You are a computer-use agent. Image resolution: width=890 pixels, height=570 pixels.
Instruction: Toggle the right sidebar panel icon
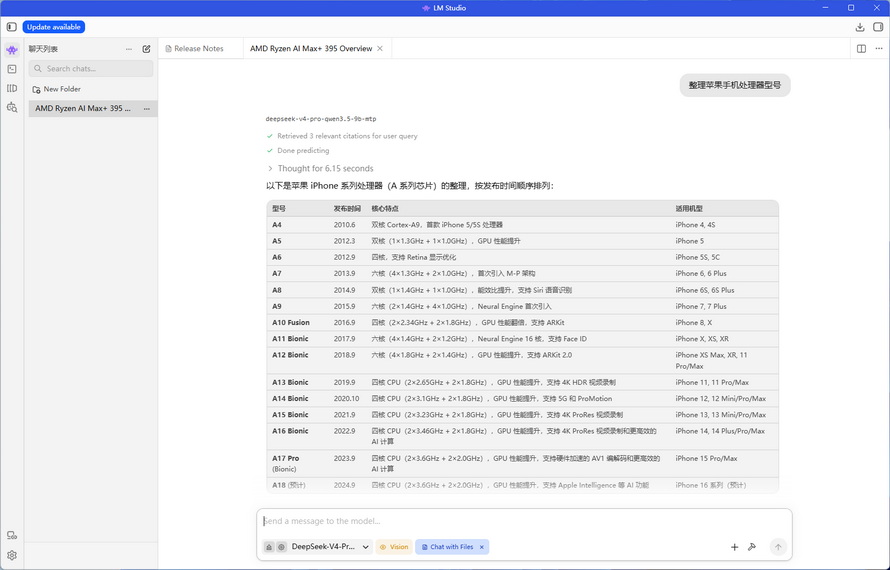[878, 27]
